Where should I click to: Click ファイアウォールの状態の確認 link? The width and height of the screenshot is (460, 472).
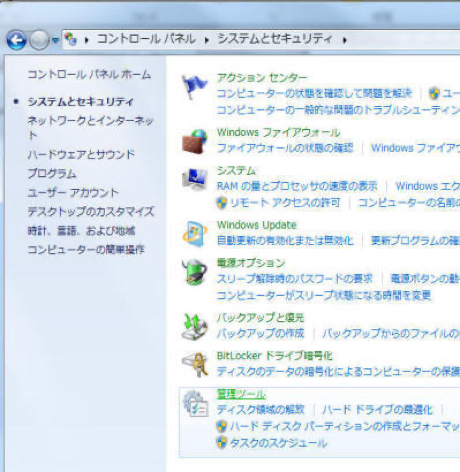point(285,148)
